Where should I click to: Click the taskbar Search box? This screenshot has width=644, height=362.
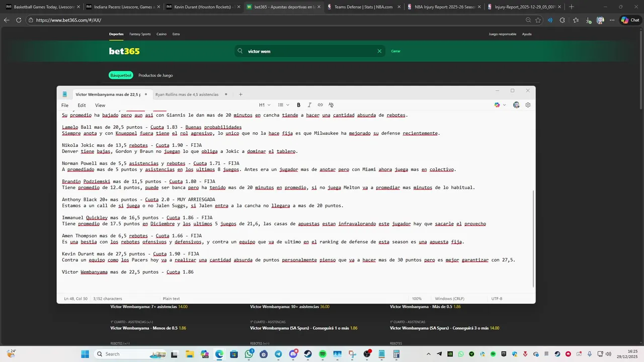(x=130, y=354)
